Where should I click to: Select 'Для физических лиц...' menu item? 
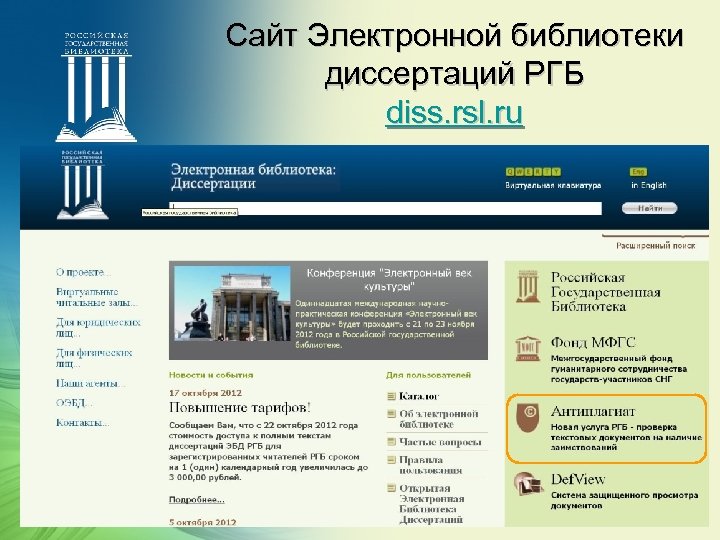tap(94, 358)
